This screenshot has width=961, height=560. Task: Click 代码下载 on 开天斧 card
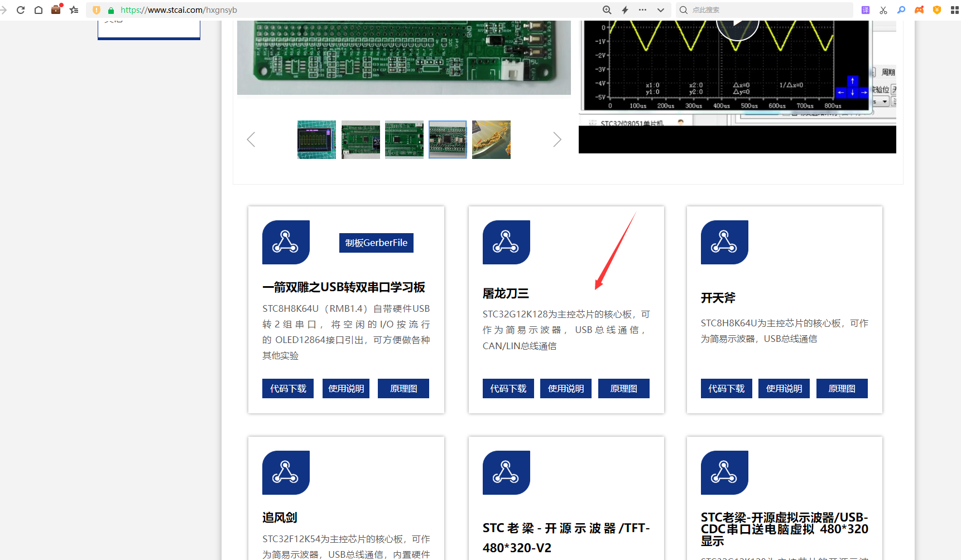pos(727,388)
